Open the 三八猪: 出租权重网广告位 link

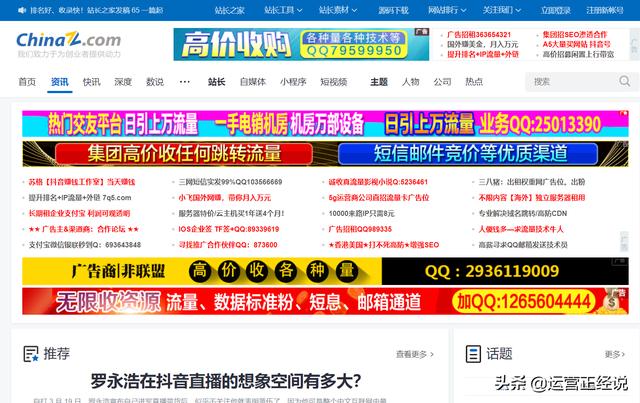pos(532,182)
